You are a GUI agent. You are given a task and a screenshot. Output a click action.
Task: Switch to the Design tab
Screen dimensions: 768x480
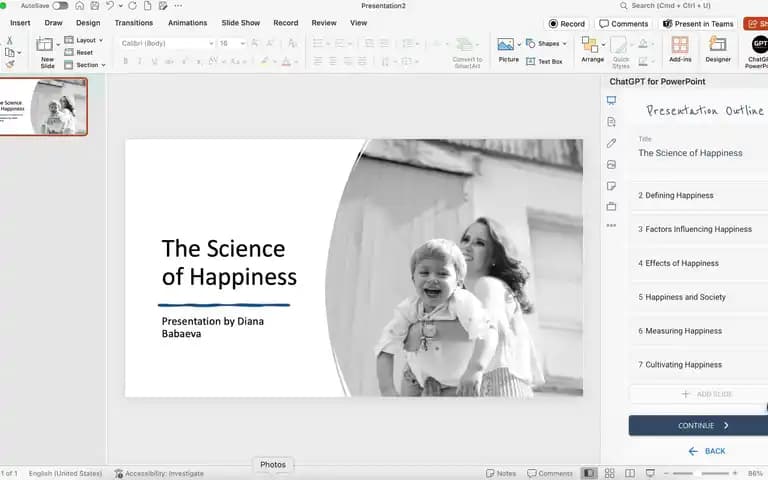[88, 23]
